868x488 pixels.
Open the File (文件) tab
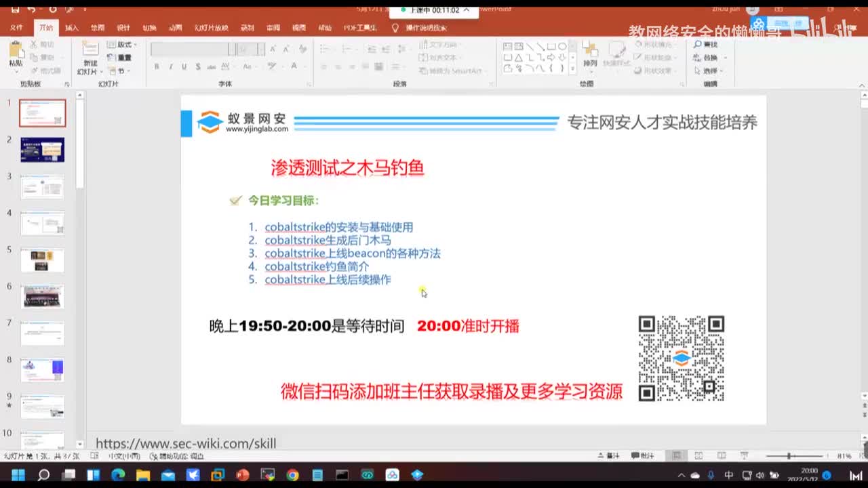(16, 28)
